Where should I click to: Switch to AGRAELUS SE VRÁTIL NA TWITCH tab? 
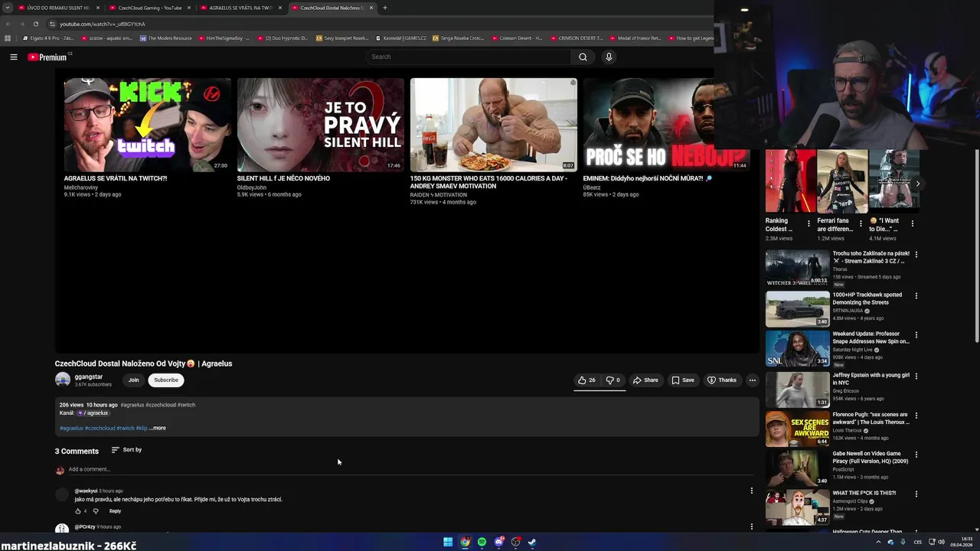[x=240, y=8]
